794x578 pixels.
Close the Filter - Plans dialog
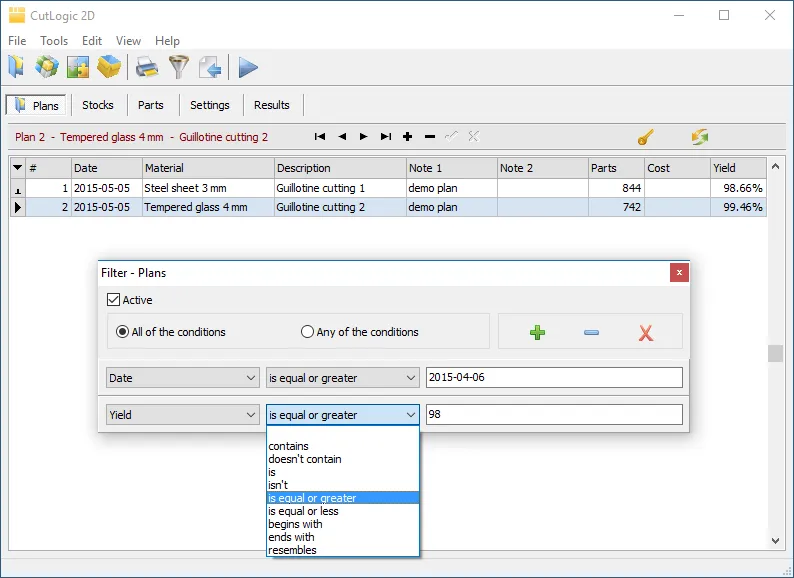click(x=679, y=272)
